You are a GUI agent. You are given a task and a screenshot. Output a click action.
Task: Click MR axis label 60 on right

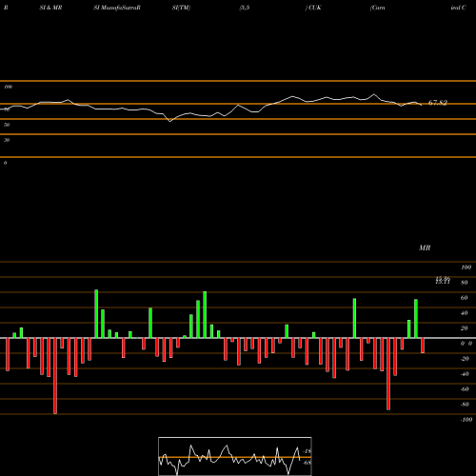465,298
